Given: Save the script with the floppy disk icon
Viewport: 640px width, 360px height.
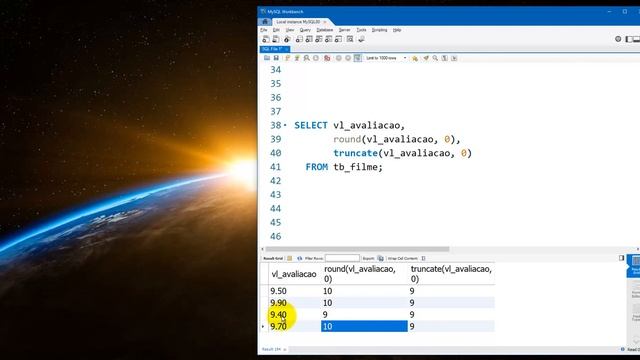Looking at the screenshot, I should (x=276, y=58).
